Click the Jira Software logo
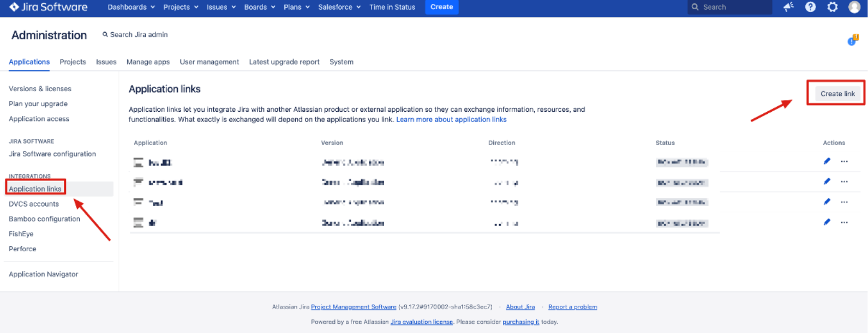This screenshot has height=333, width=868. click(48, 7)
